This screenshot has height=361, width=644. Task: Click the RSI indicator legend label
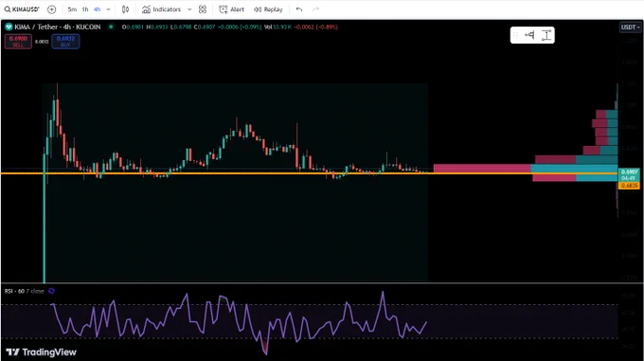coord(25,291)
